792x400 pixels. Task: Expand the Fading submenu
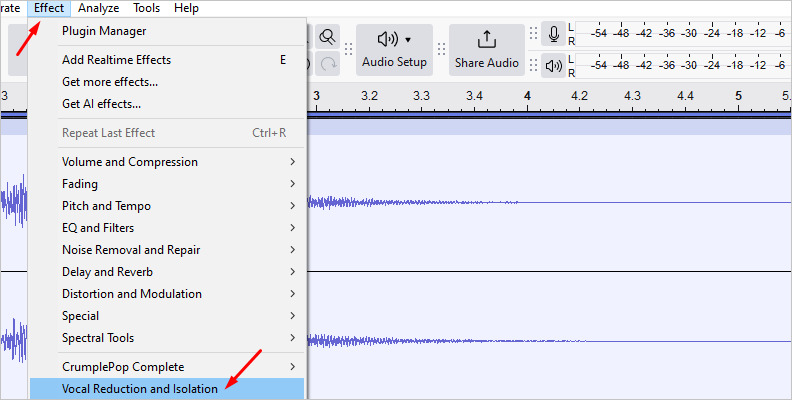click(167, 184)
